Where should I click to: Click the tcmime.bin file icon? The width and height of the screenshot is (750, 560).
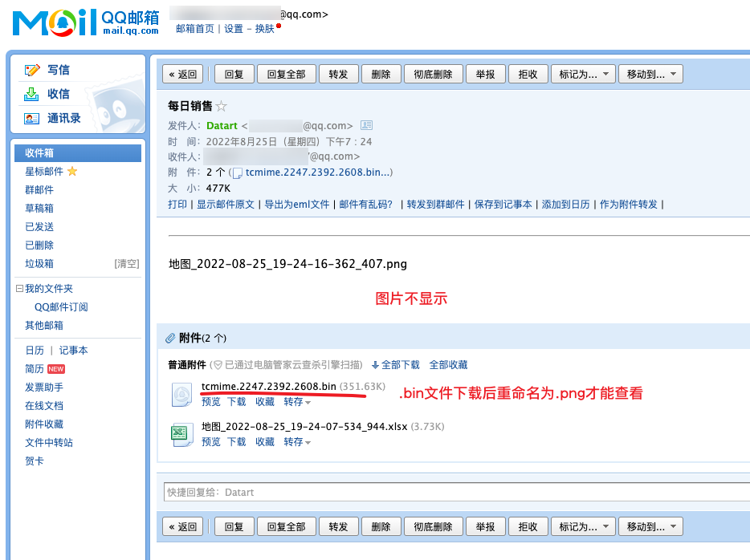point(181,395)
